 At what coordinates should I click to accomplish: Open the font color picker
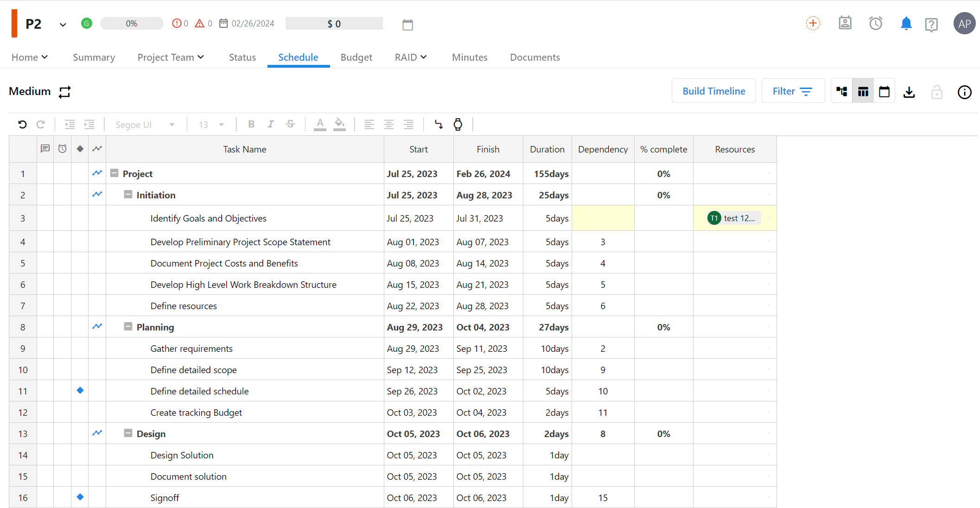[320, 124]
